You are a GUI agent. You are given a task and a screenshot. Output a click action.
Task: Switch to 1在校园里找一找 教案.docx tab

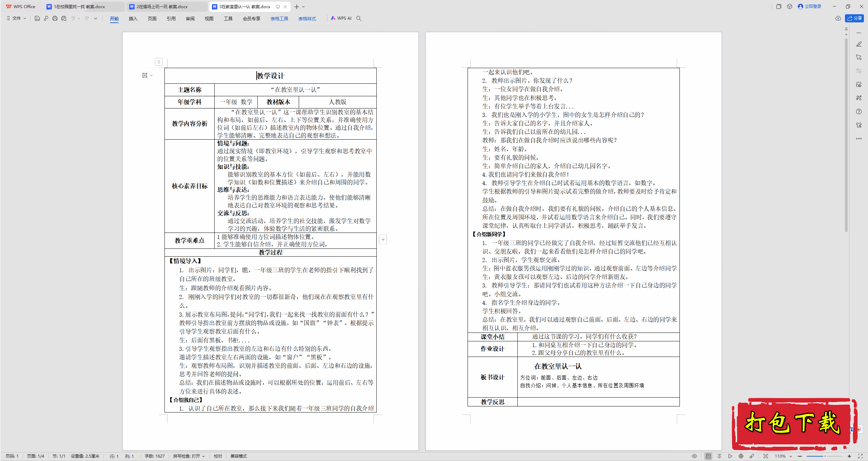tap(84, 6)
